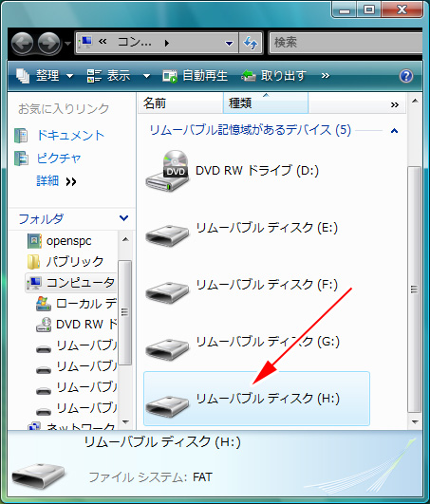Image resolution: width=430 pixels, height=504 pixels.
Task: Select パブリック folder in tree
Action: pyautogui.click(x=75, y=261)
